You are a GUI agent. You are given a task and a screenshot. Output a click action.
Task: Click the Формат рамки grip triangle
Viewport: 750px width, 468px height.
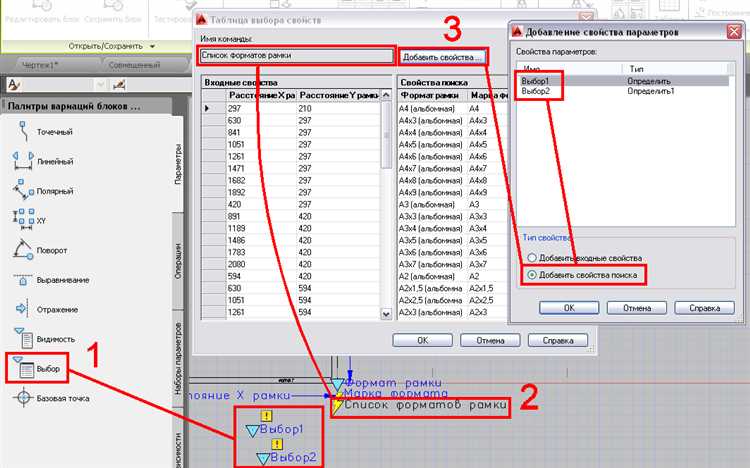tap(338, 384)
